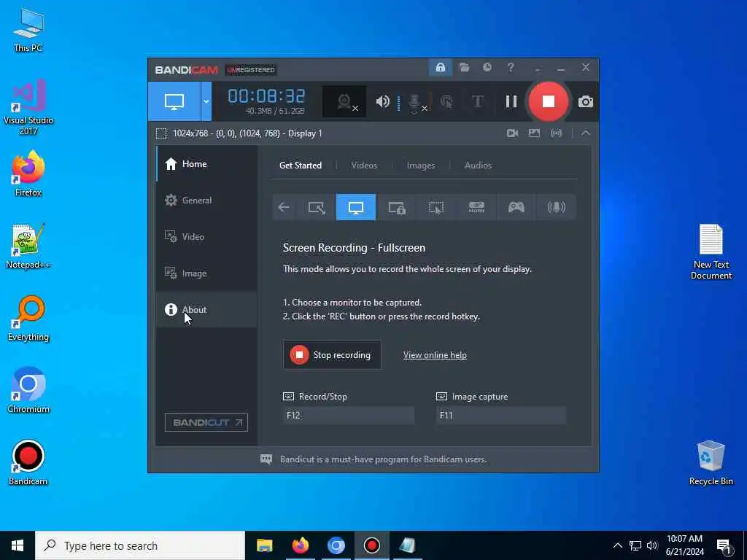Open the recording mode dropdown arrow
The width and height of the screenshot is (747, 560).
(x=206, y=101)
